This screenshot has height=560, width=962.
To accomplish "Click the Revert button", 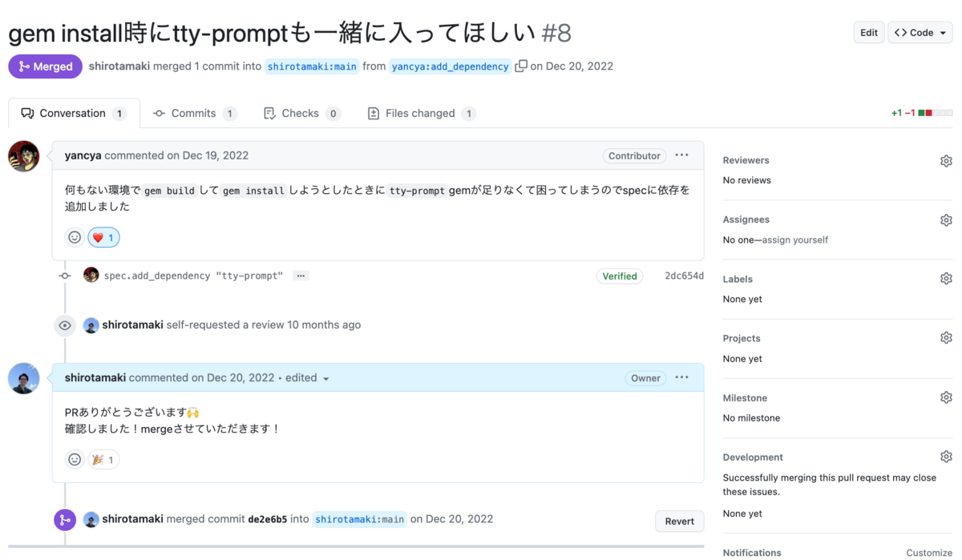I will click(x=679, y=521).
